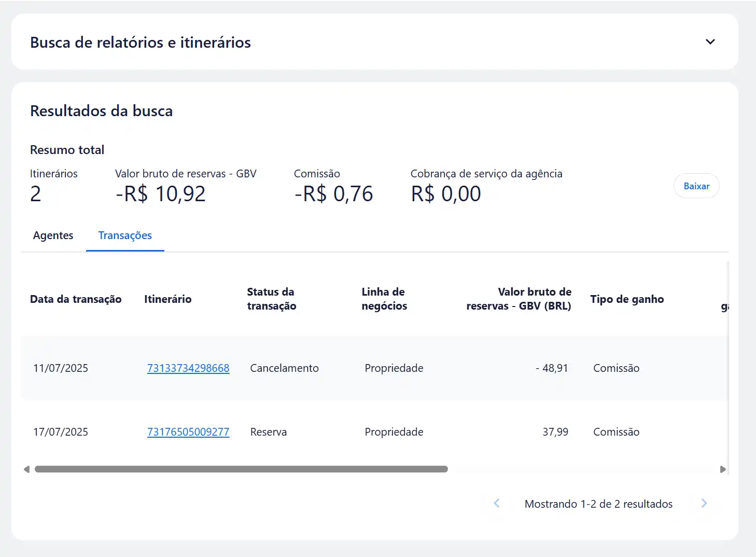
Task: Go to next results page chevron
Action: click(704, 504)
